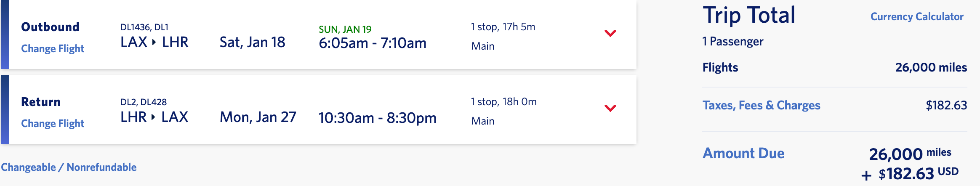Click the DL1436, DL1 flight numbers
The height and width of the screenshot is (186, 980).
(144, 27)
